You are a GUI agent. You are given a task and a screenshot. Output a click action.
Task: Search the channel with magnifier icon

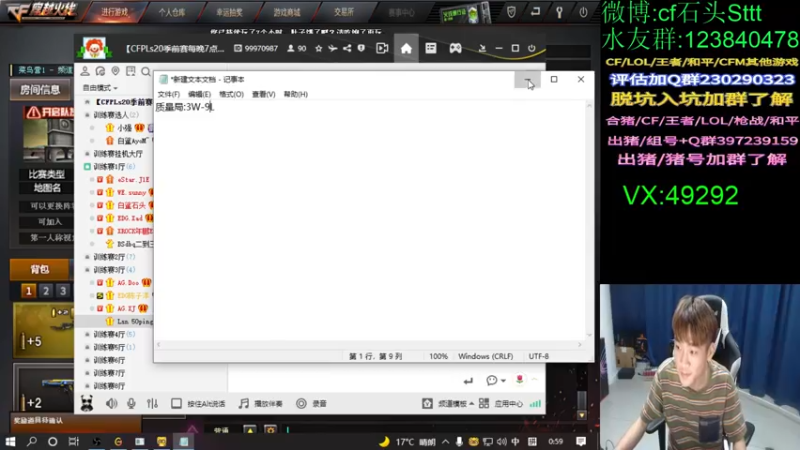pos(146,71)
